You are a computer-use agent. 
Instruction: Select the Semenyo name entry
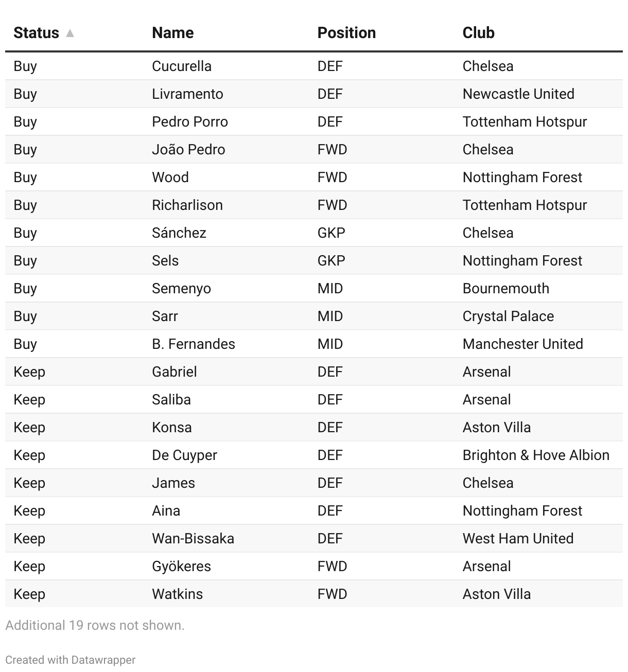181,289
